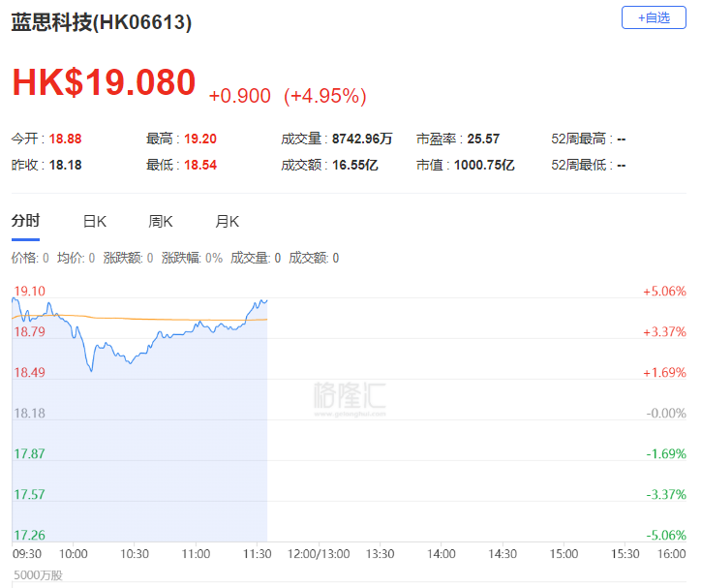
Task: Click the 5000万股 volume chart label
Action: tap(38, 575)
